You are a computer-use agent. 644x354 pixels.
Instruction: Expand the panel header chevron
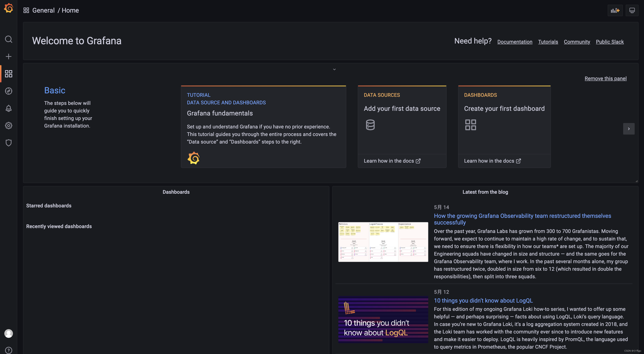tap(334, 69)
